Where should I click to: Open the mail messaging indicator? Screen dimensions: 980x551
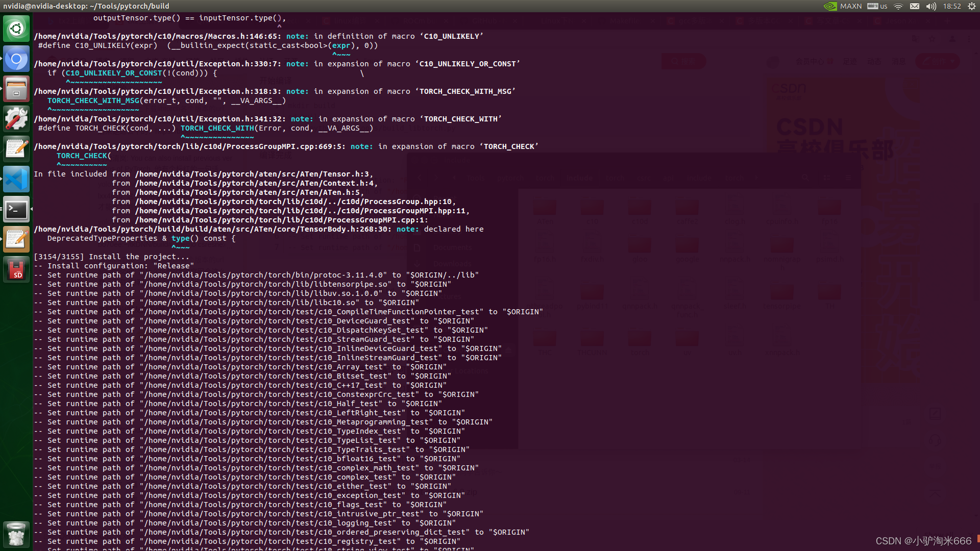pos(915,6)
